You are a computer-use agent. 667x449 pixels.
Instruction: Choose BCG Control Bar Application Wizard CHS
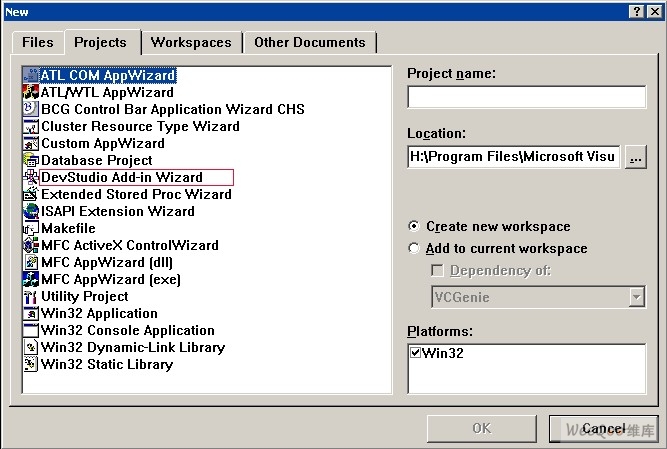[173, 109]
